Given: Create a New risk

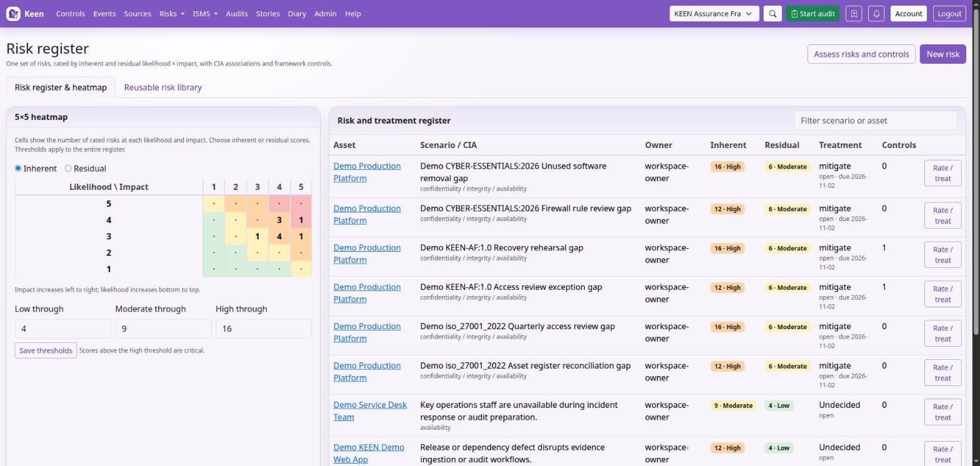Looking at the screenshot, I should tap(942, 54).
